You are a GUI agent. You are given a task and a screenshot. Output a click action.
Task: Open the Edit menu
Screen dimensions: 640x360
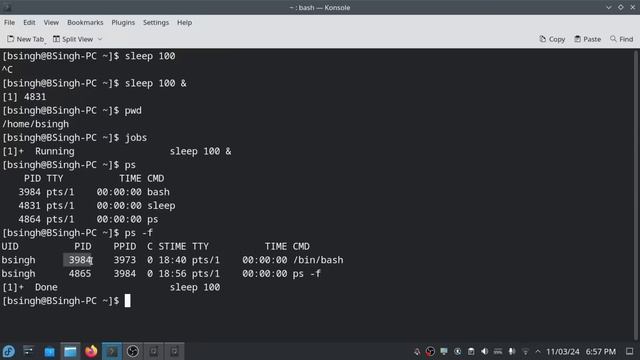click(x=29, y=22)
